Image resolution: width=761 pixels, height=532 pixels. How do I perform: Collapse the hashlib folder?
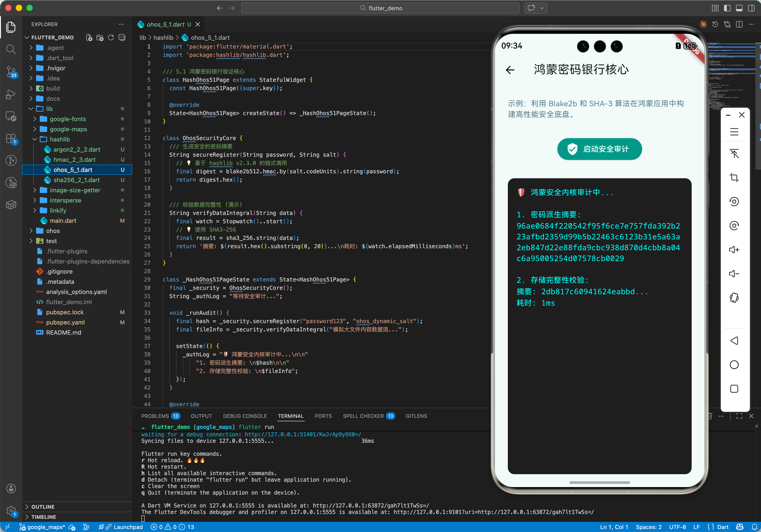coord(60,139)
